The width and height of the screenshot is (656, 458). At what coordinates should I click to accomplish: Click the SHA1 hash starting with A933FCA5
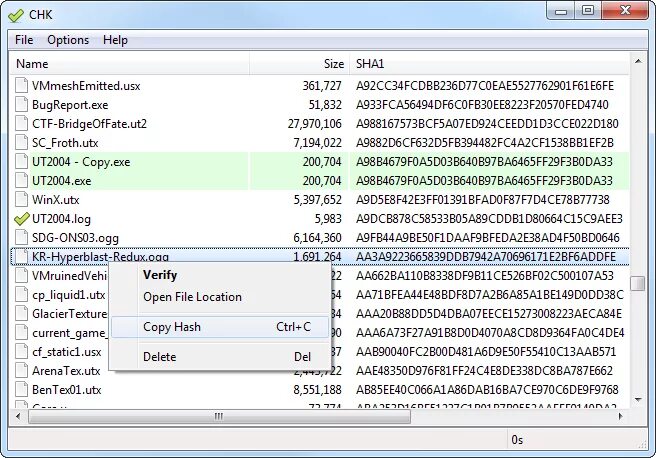pos(482,105)
